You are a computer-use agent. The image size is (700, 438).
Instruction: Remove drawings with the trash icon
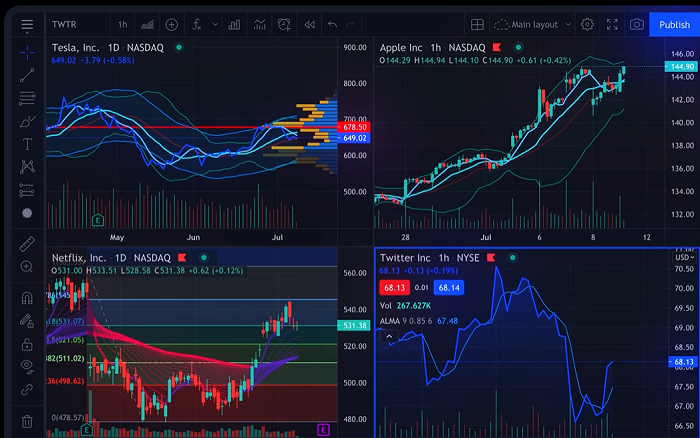pos(27,421)
